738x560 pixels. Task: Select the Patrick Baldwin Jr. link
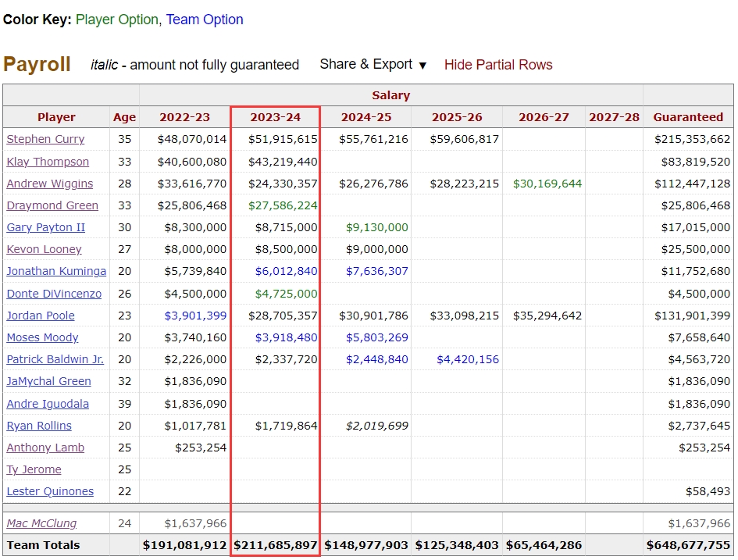click(x=55, y=359)
